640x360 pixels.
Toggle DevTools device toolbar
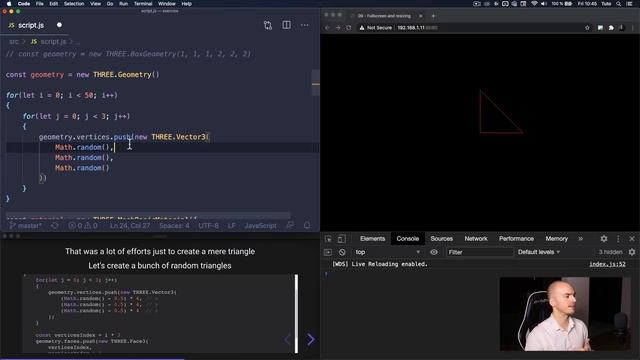pyautogui.click(x=342, y=239)
